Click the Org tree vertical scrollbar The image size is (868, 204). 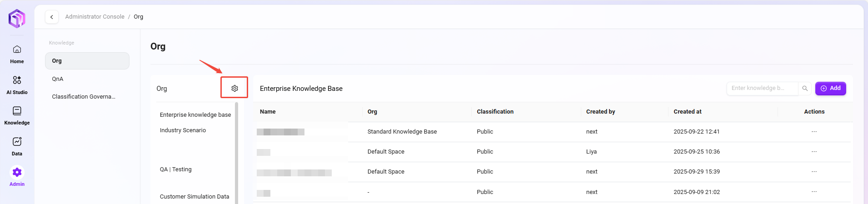pyautogui.click(x=236, y=150)
